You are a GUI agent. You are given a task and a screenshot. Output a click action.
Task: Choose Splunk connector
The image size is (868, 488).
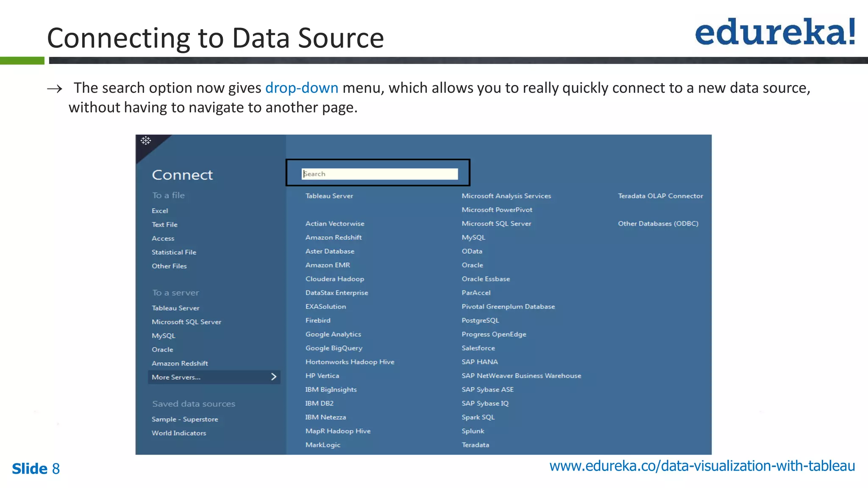pyautogui.click(x=473, y=431)
